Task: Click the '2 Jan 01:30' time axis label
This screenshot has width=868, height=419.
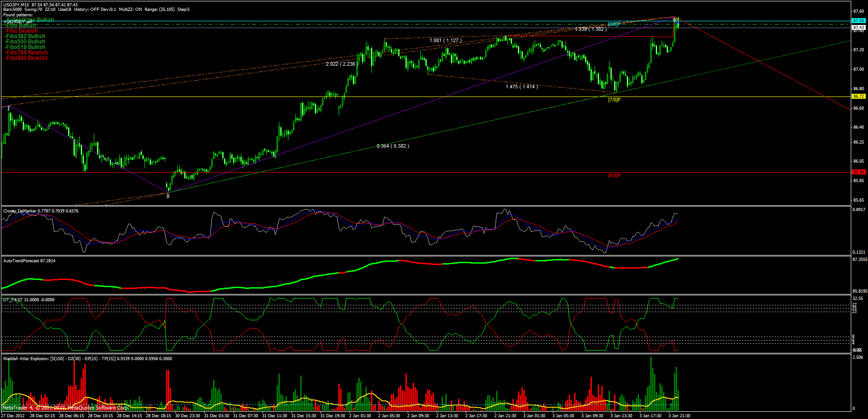Action: tap(361, 416)
